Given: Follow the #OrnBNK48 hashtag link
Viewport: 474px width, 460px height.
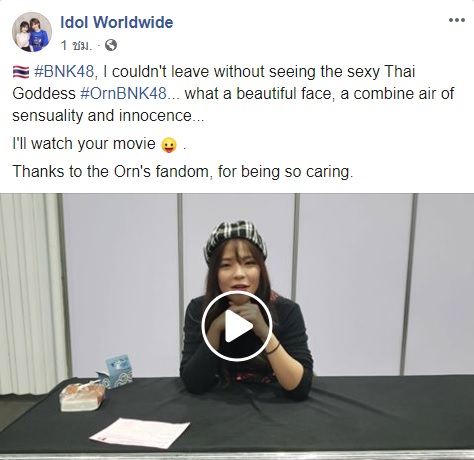Looking at the screenshot, I should (123, 94).
